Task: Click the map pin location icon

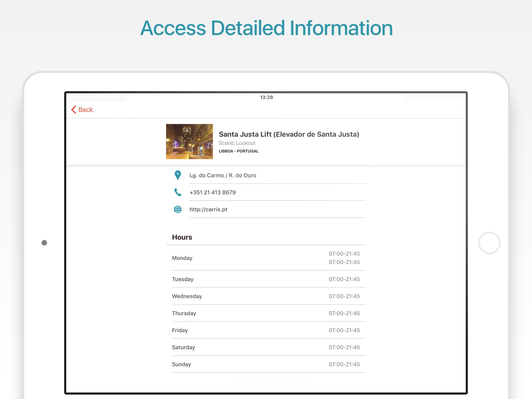Action: pyautogui.click(x=178, y=175)
